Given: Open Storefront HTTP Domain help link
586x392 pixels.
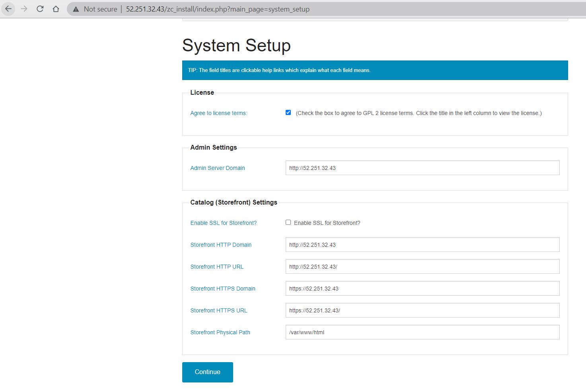Looking at the screenshot, I should coord(221,245).
